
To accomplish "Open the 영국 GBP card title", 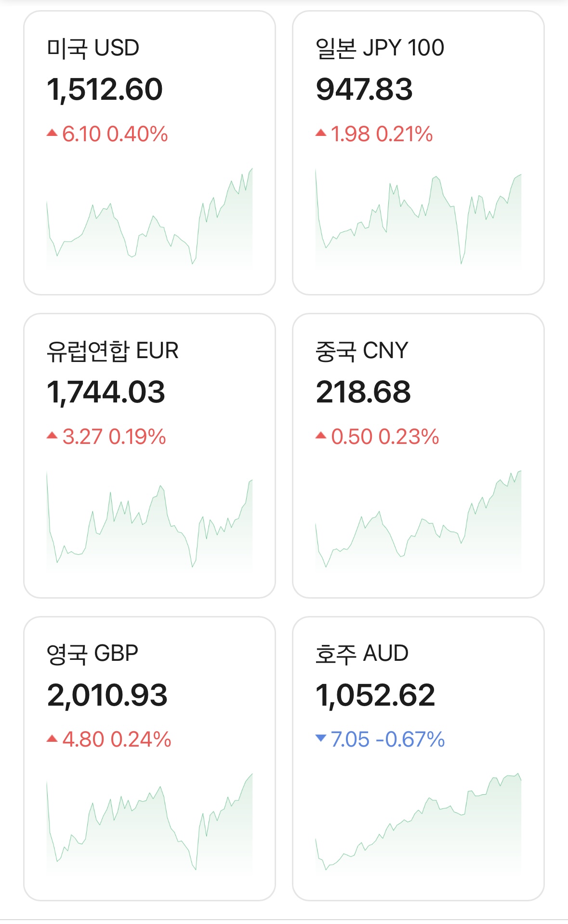I will pos(92,654).
